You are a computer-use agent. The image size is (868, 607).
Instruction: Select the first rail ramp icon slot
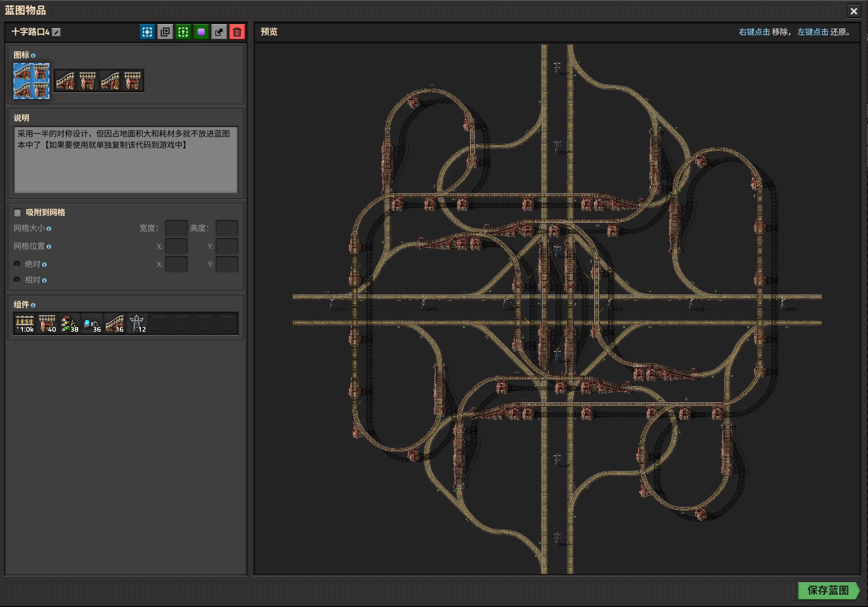[x=65, y=81]
